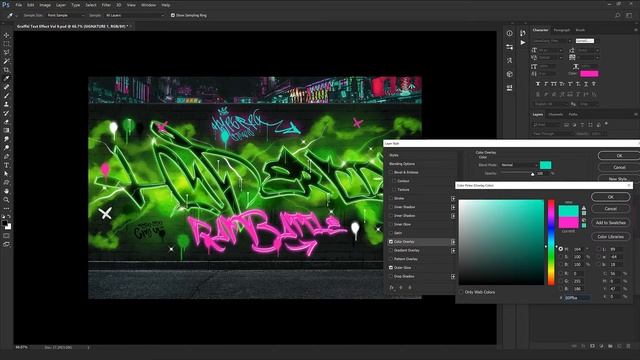Enable the Gradient Overlay checkbox
This screenshot has width=640, height=360.
[391, 250]
